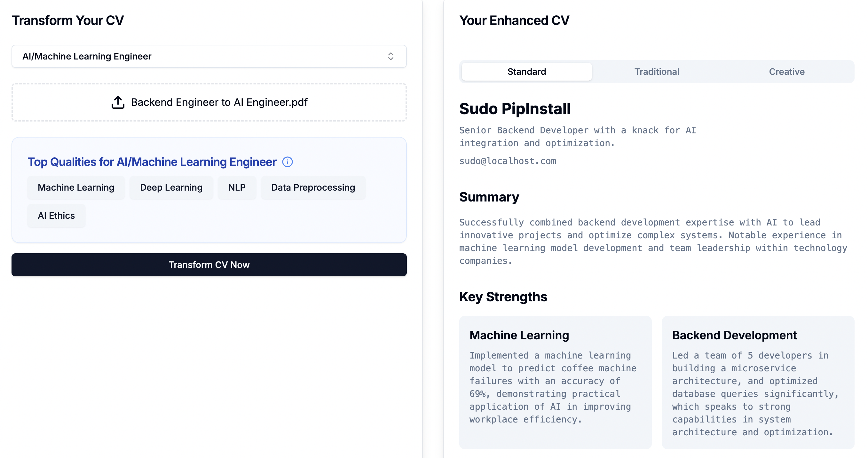Click the Backend Engineer to AI Engineer.pdf upload area
The image size is (868, 458).
click(219, 102)
